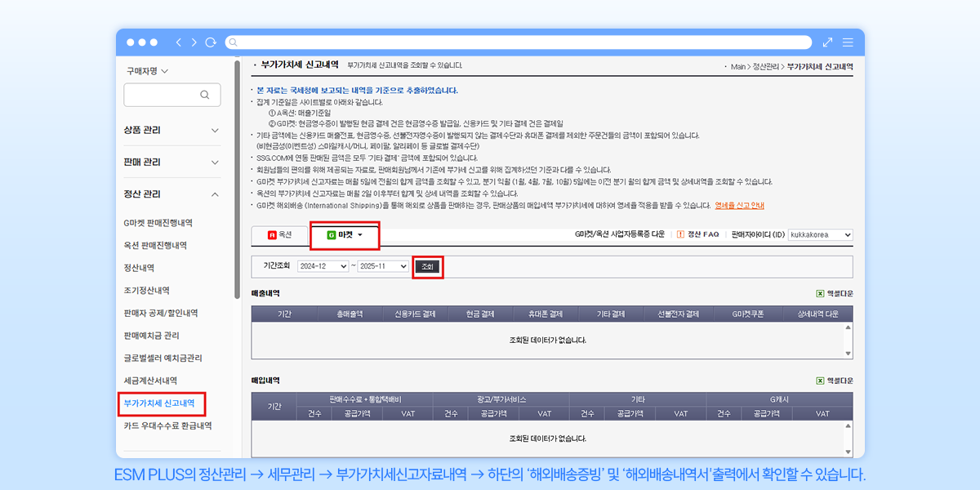
Task: Click the 광고/부가서비스 header
Action: coord(501,399)
